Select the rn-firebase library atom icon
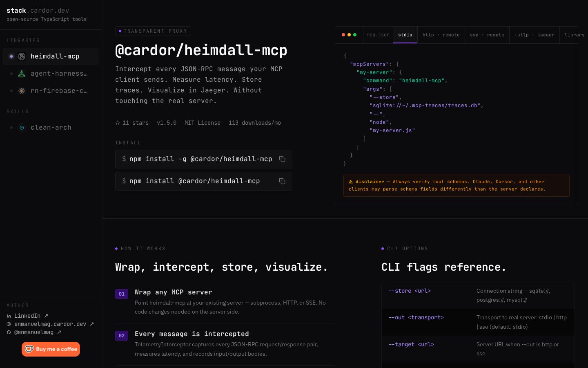 pos(22,91)
